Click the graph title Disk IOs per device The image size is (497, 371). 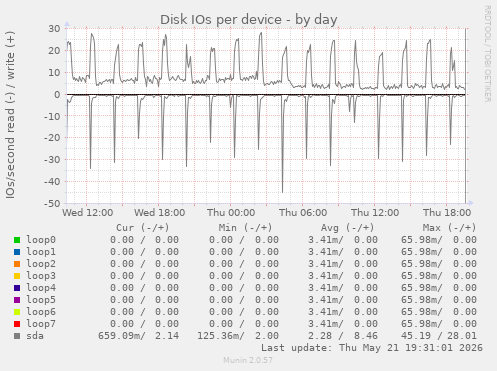click(249, 20)
